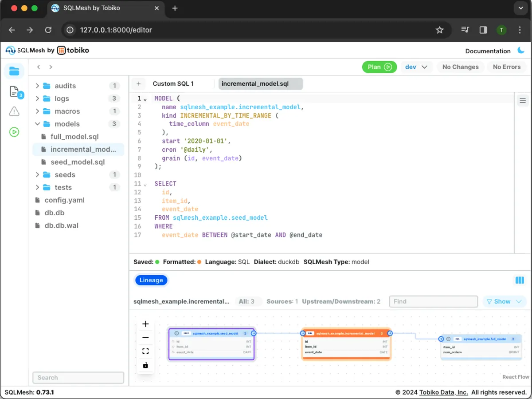
Task: Fit the lineage graph to view
Action: click(145, 352)
